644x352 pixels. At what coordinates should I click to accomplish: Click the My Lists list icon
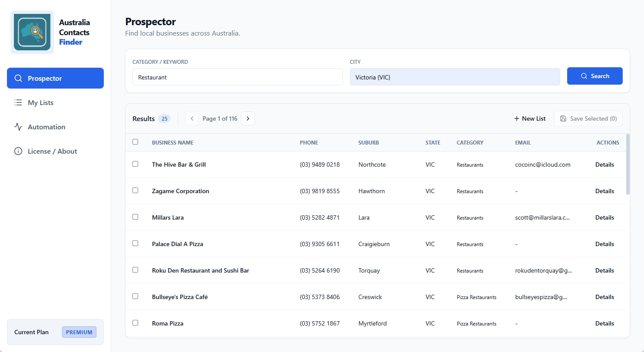pos(18,102)
